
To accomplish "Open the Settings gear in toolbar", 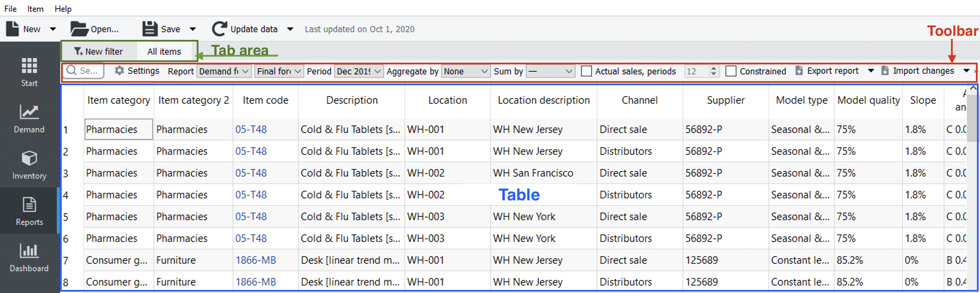I will 119,71.
